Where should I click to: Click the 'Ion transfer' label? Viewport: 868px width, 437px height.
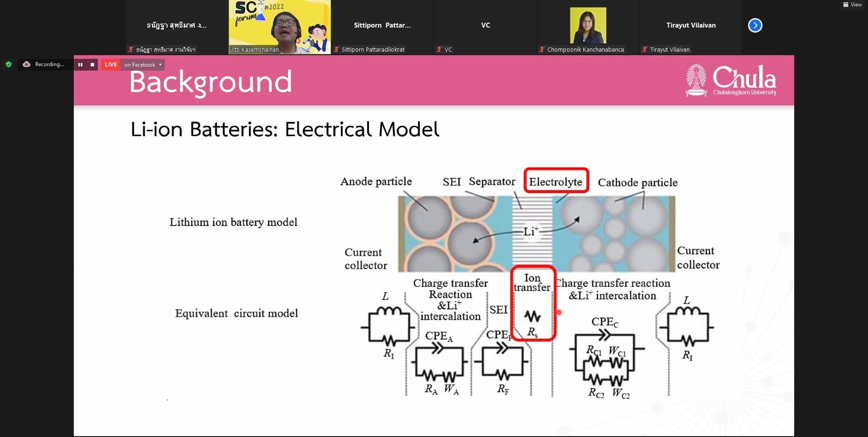tap(532, 282)
